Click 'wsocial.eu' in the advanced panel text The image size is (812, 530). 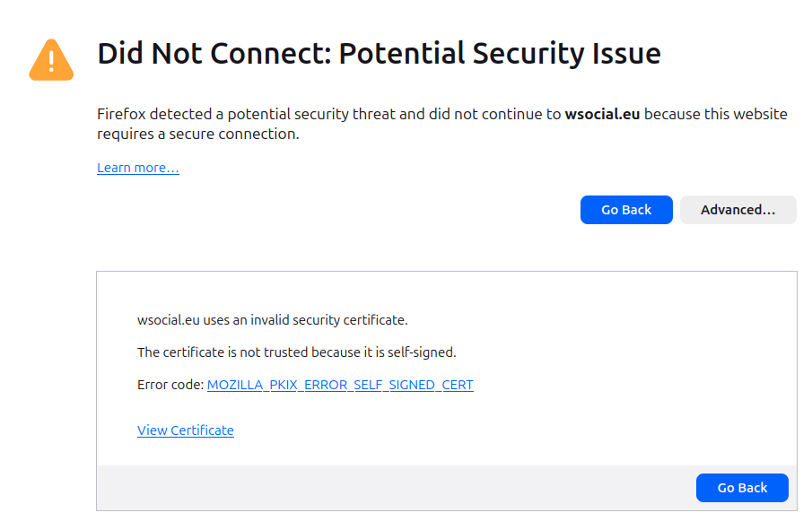[x=168, y=319]
